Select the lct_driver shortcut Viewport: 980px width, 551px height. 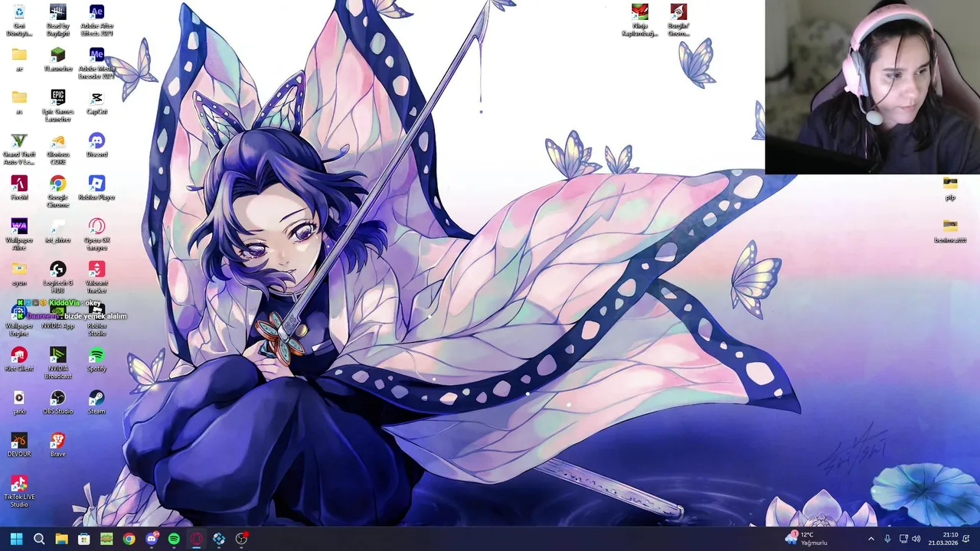[57, 231]
